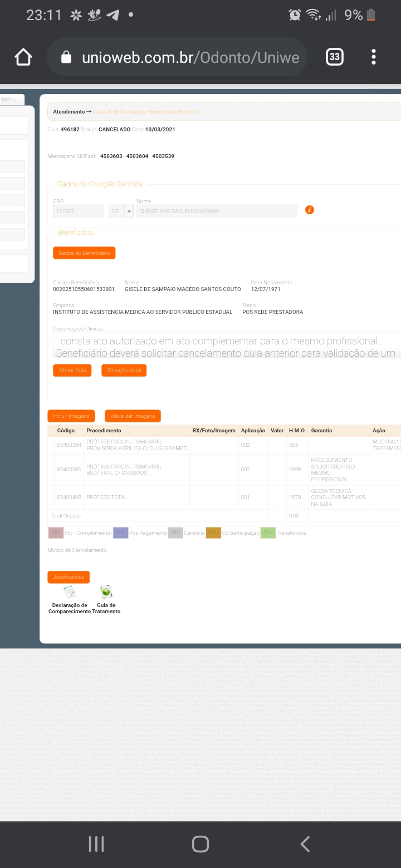Open Chrome's three-dot overflow menu
This screenshot has height=868, width=401.
373,57
